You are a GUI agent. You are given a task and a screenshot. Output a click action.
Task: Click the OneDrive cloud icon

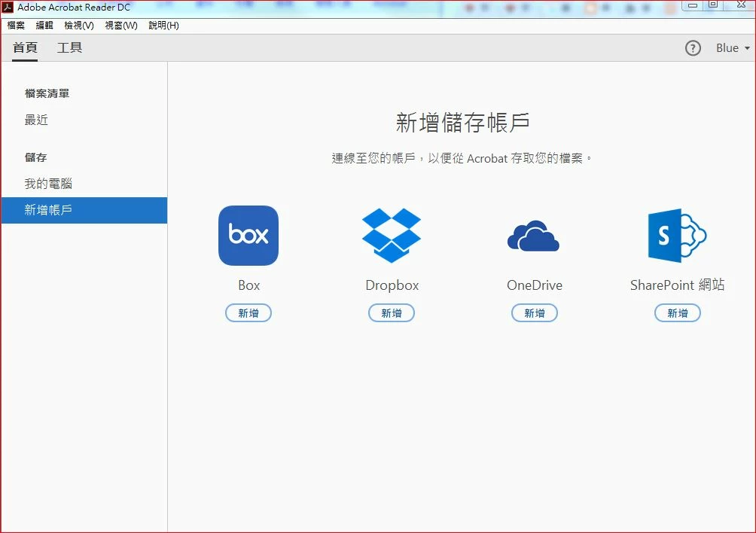533,236
